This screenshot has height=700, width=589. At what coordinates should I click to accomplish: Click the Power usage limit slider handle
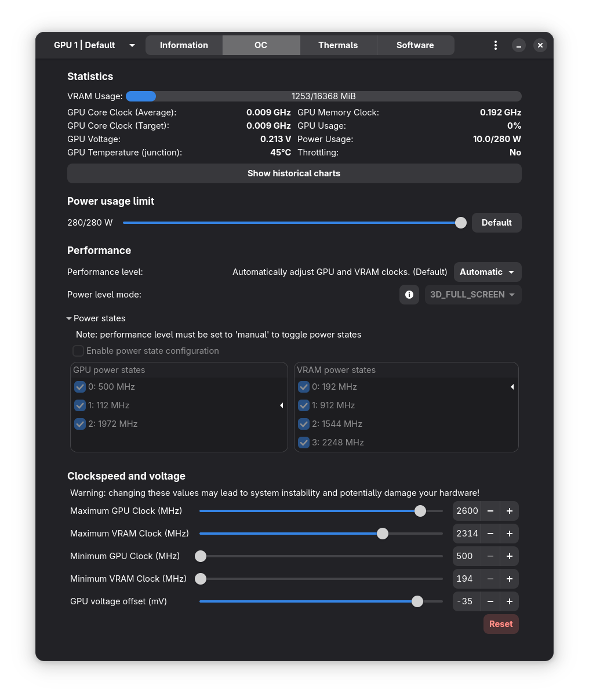(461, 223)
